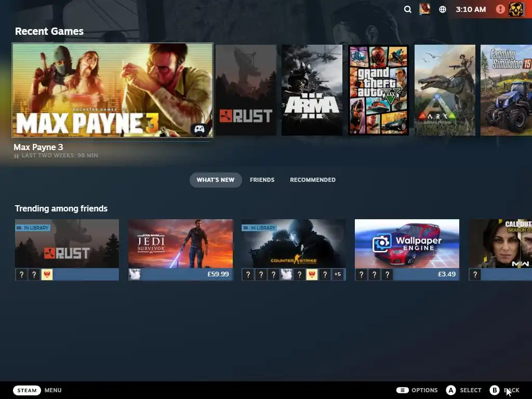532x399 pixels.
Task: Open the user profile avatar
Action: coord(516,9)
